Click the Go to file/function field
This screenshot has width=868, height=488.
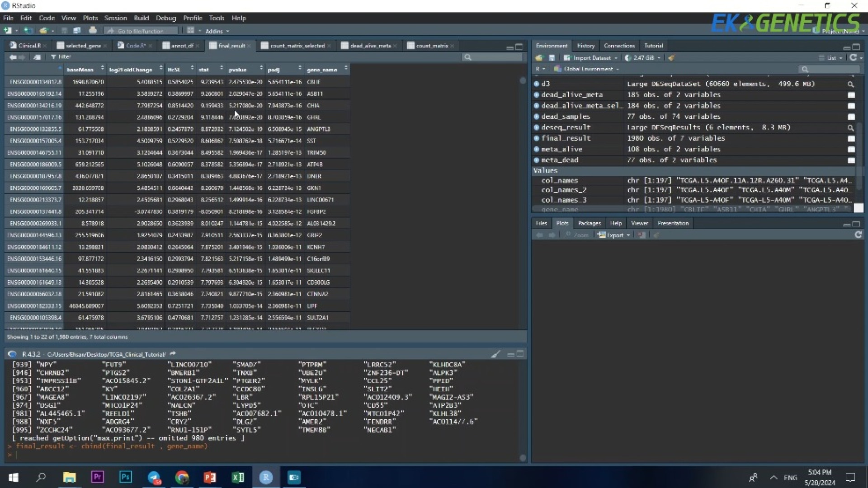point(141,31)
